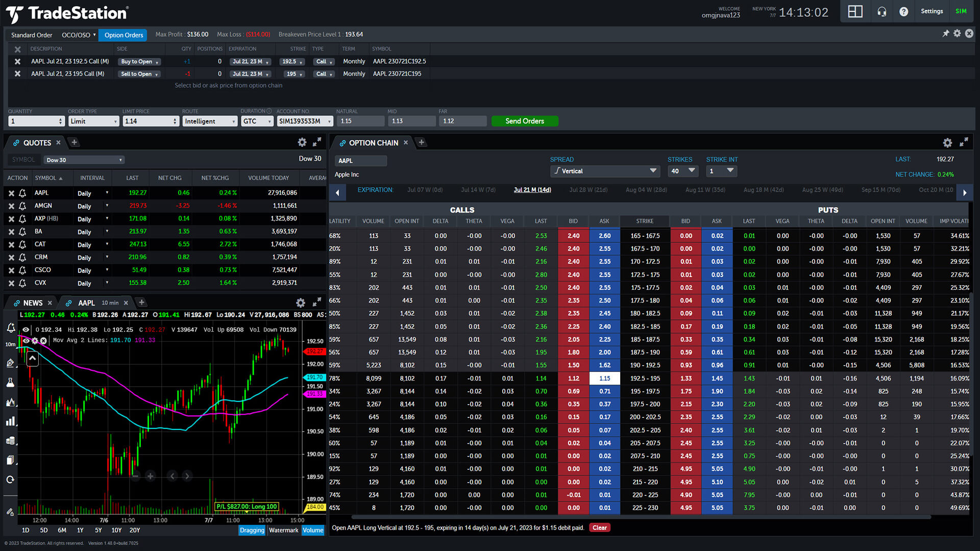Click the layout grid icon in header
Viewport: 980px width, 551px height.
(x=855, y=12)
